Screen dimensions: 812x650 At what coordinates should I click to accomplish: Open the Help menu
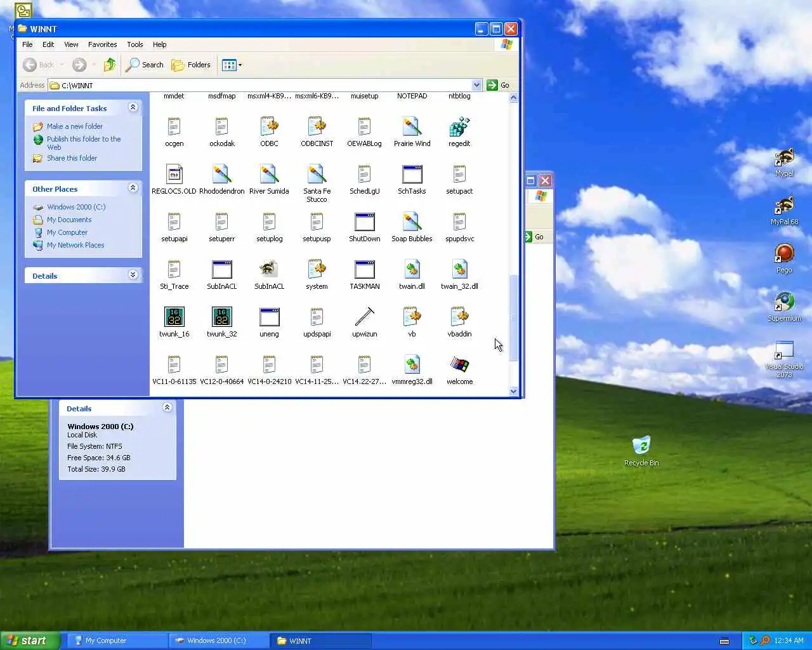click(159, 44)
